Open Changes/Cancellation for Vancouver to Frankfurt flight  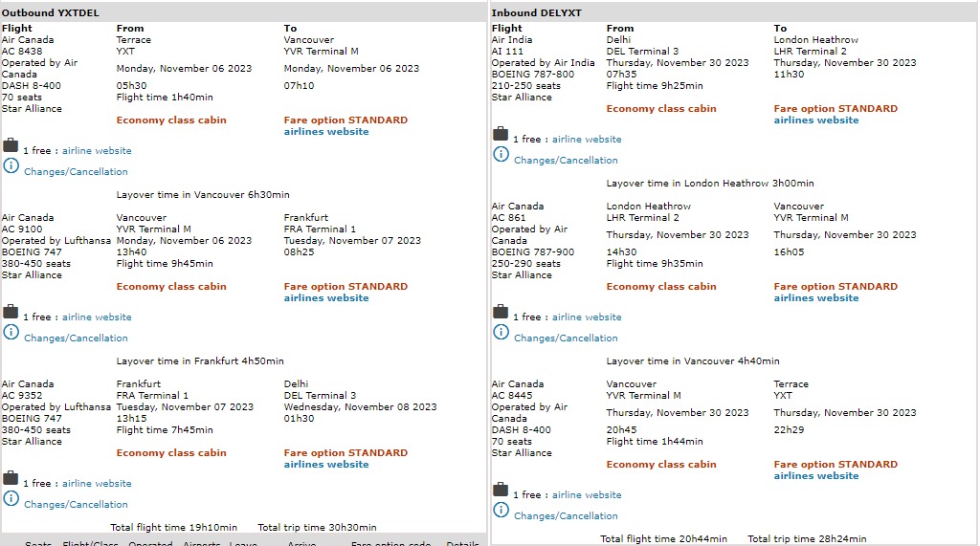[x=76, y=339]
